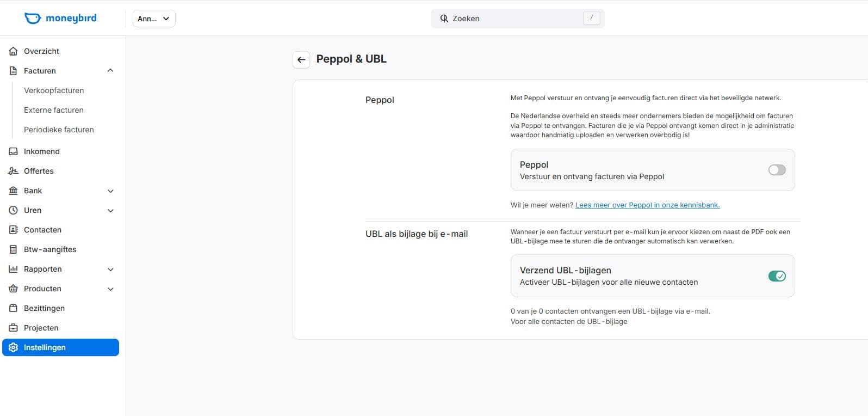The width and height of the screenshot is (868, 416).
Task: Click the Inkomend inbox icon
Action: tap(14, 151)
